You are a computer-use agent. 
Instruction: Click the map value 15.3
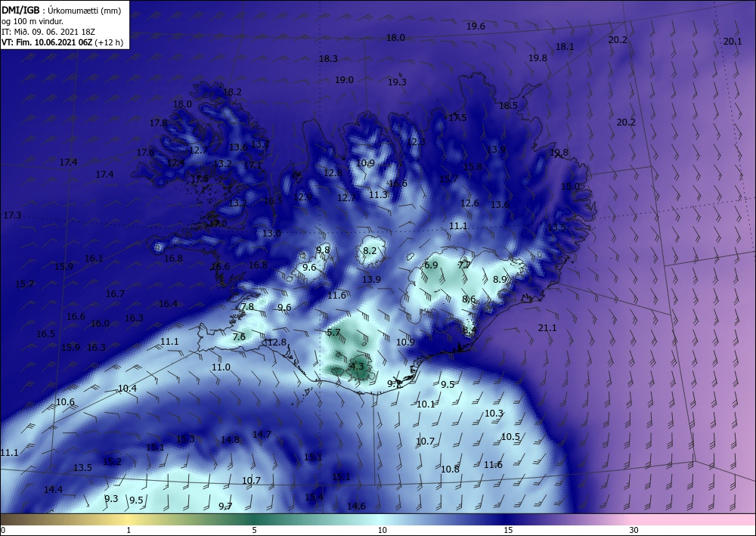click(185, 439)
